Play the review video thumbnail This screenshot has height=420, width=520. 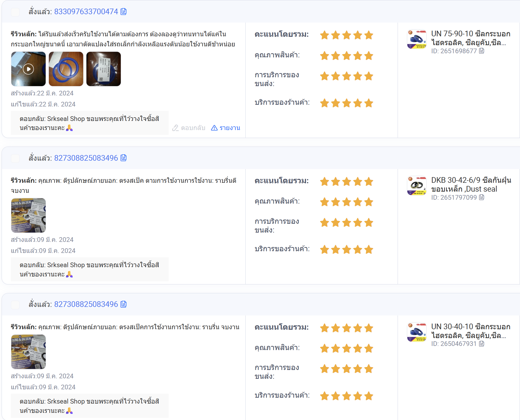click(28, 69)
